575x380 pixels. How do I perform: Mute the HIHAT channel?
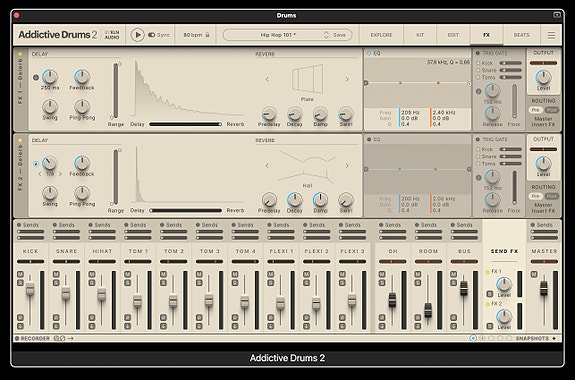92,274
